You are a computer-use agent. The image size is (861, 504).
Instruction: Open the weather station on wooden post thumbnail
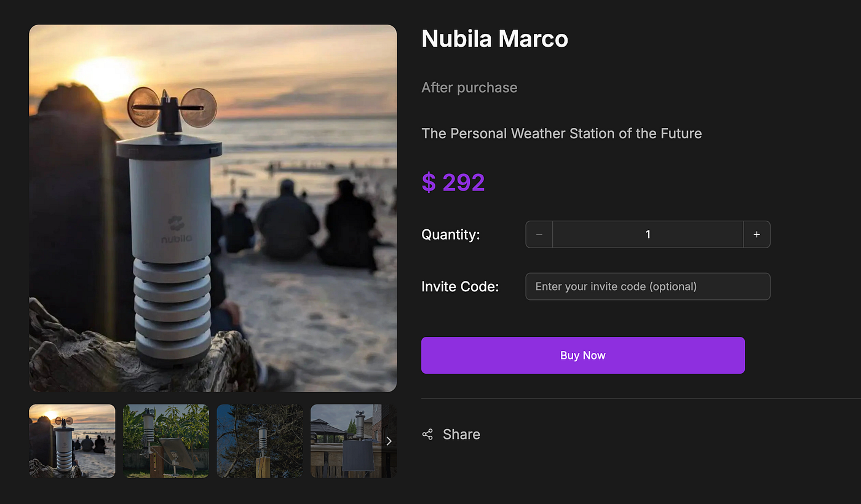[x=260, y=441]
